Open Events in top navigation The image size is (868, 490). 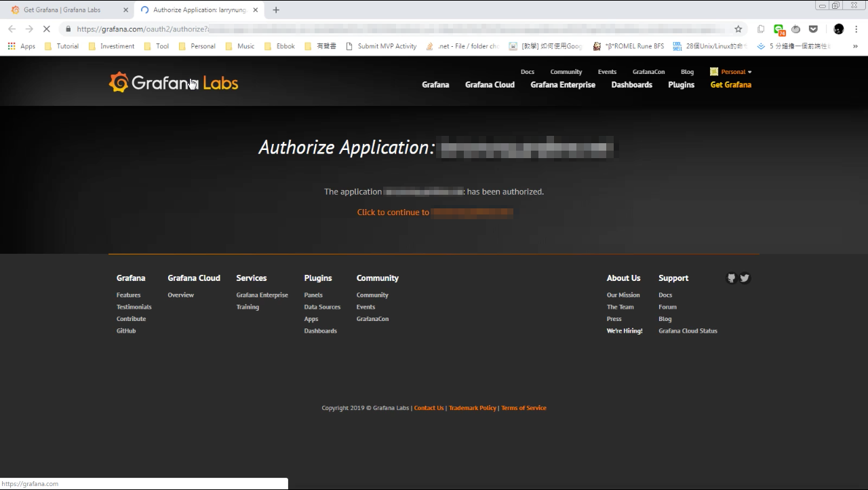pyautogui.click(x=607, y=72)
